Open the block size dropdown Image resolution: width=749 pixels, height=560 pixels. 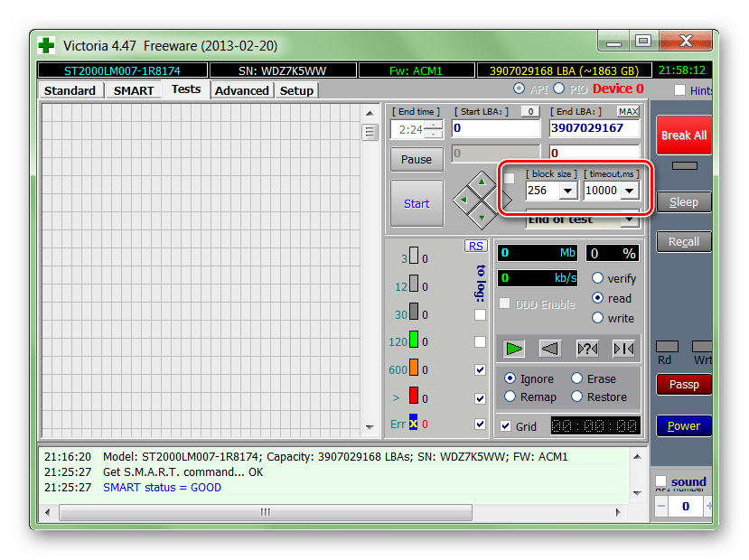(568, 191)
